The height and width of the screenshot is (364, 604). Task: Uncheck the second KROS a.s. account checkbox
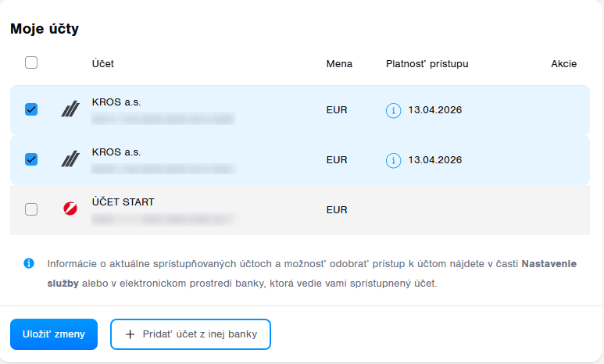(x=31, y=159)
